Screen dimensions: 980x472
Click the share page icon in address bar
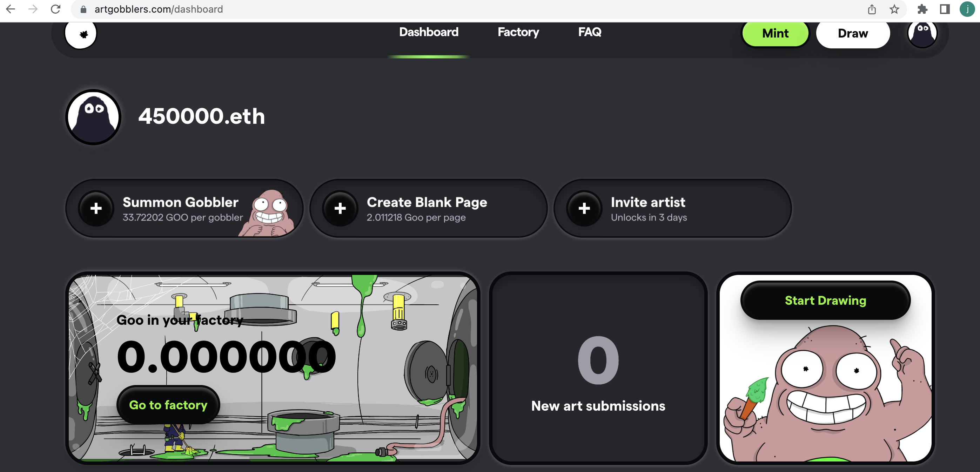click(872, 9)
